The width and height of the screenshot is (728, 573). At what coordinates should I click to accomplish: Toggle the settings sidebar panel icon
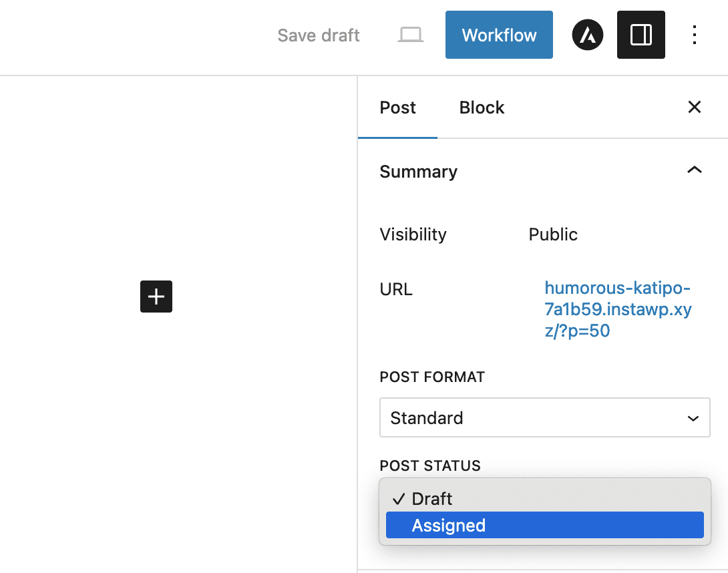641,35
